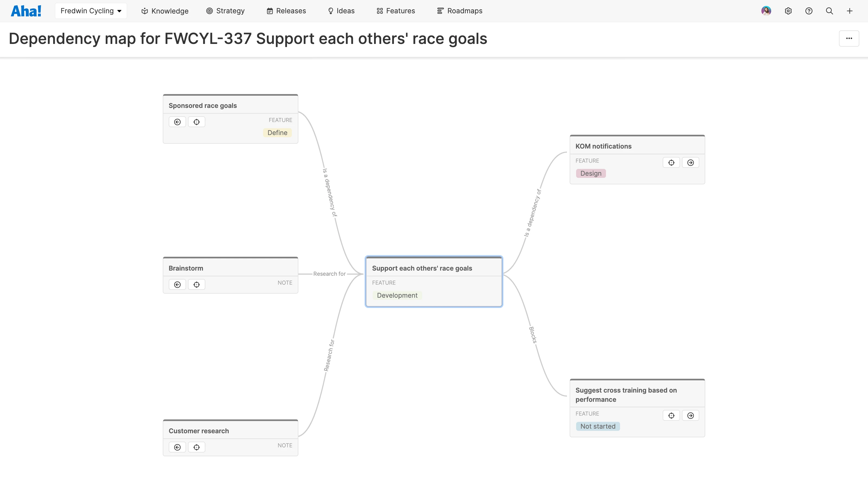Click the crosshair focus icon on Brainstorm card
868x488 pixels.
[196, 284]
